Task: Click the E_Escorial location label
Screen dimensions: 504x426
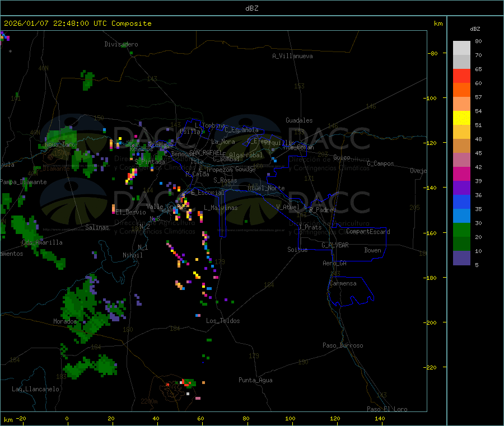Action: tap(208, 193)
